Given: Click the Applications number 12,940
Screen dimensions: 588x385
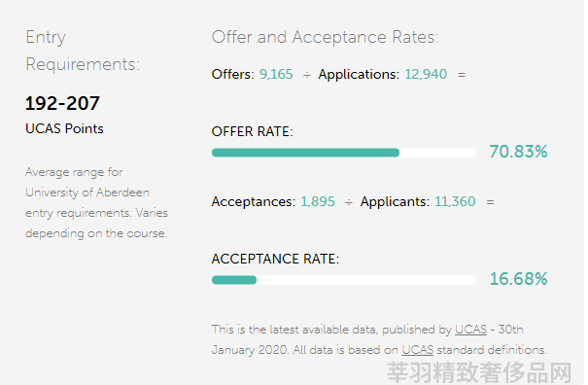Looking at the screenshot, I should tap(426, 74).
